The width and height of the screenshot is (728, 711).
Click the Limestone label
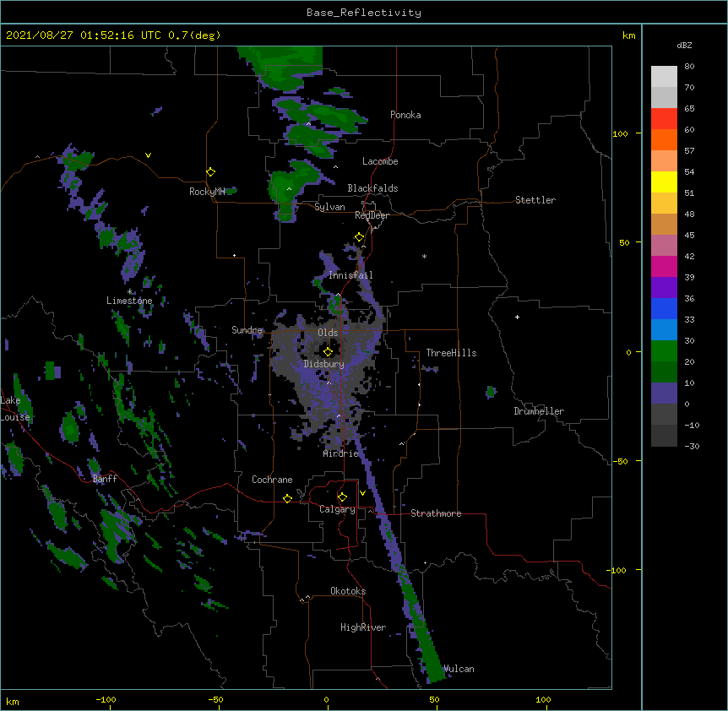tap(129, 301)
